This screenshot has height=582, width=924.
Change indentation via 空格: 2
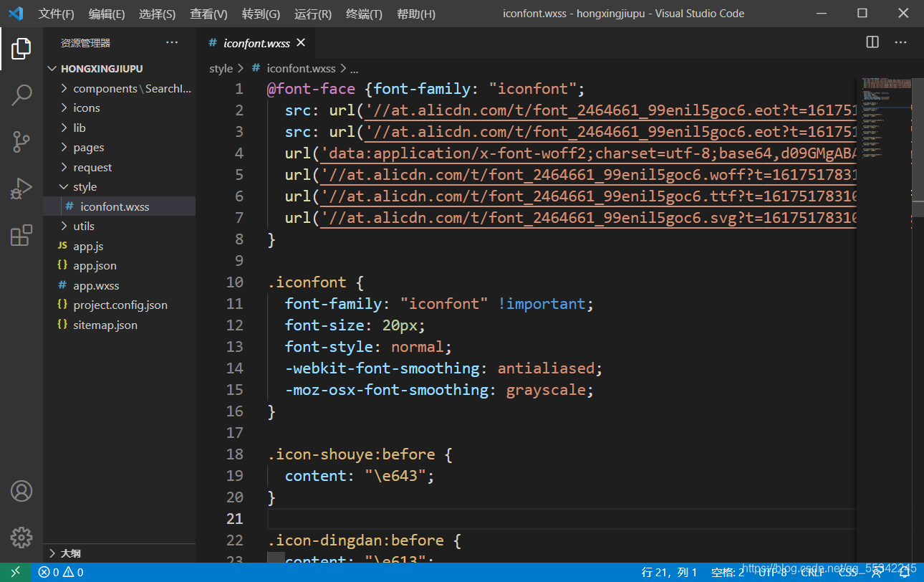click(728, 572)
